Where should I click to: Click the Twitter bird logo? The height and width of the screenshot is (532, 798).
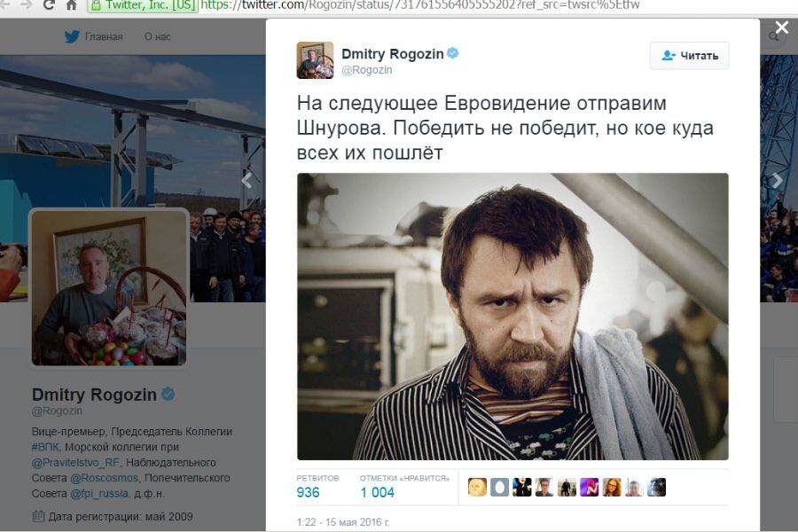[x=72, y=36]
